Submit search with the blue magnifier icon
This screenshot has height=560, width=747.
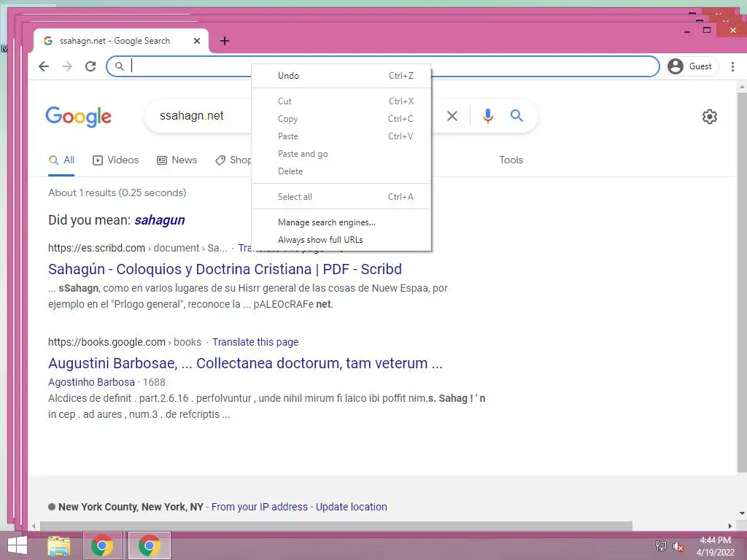point(516,116)
